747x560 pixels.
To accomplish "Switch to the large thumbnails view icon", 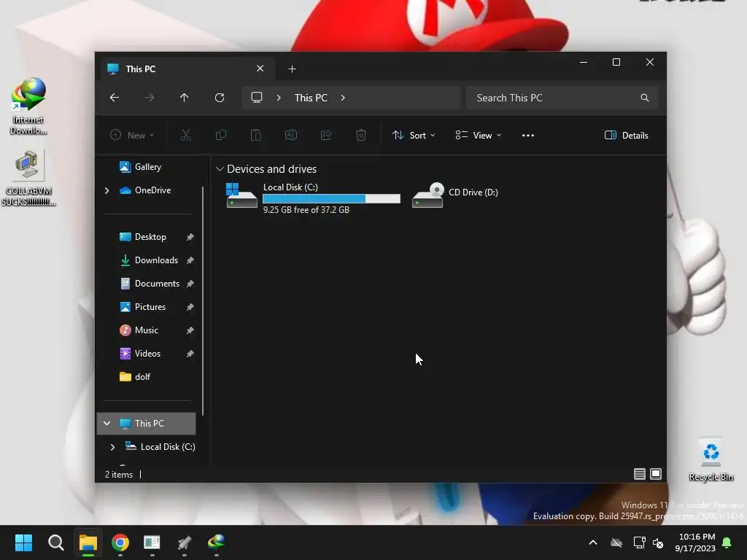I will [x=656, y=474].
